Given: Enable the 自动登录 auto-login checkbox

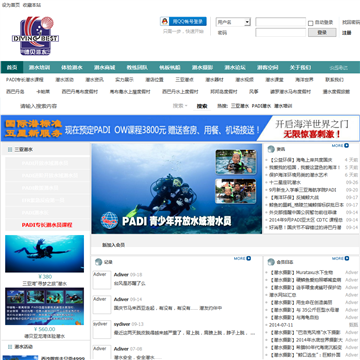Looking at the screenshot, I should coord(310,23).
